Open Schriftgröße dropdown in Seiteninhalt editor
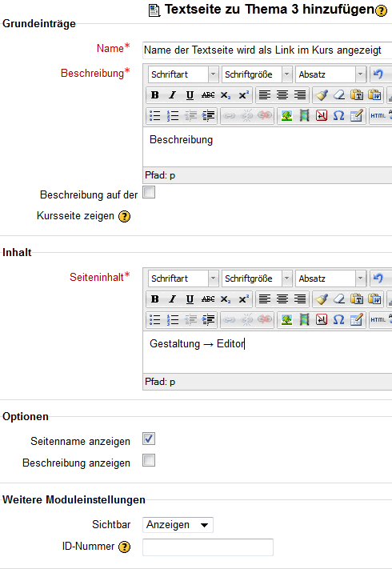This screenshot has height=569, width=392. pyautogui.click(x=257, y=278)
